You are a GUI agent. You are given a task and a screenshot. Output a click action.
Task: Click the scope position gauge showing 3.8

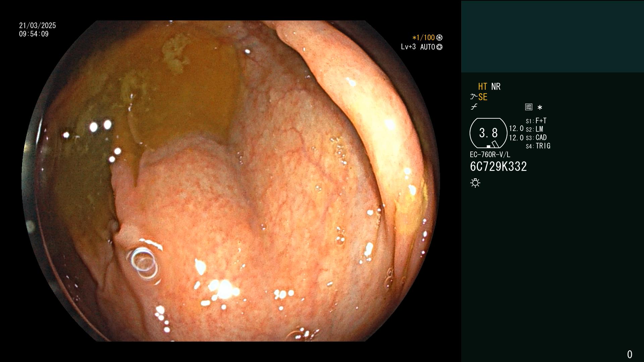[x=488, y=133]
